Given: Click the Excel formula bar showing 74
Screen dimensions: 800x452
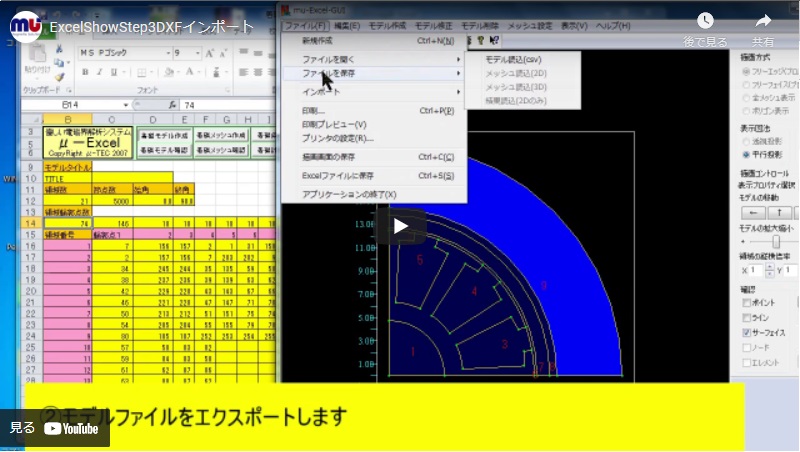Looking at the screenshot, I should pyautogui.click(x=228, y=105).
